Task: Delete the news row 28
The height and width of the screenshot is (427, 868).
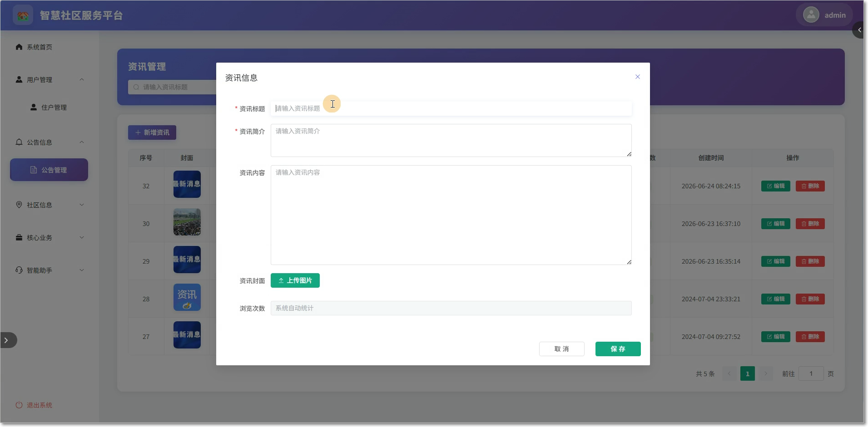Action: [x=810, y=299]
